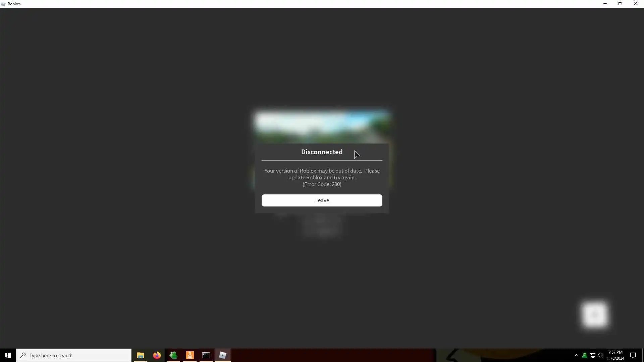This screenshot has height=362, width=644.
Task: Open network status from system tray
Action: pyautogui.click(x=593, y=355)
